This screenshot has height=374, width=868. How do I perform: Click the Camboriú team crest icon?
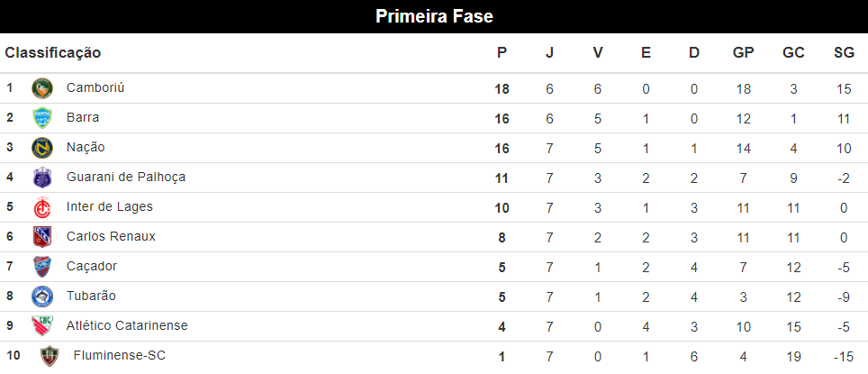(x=42, y=88)
